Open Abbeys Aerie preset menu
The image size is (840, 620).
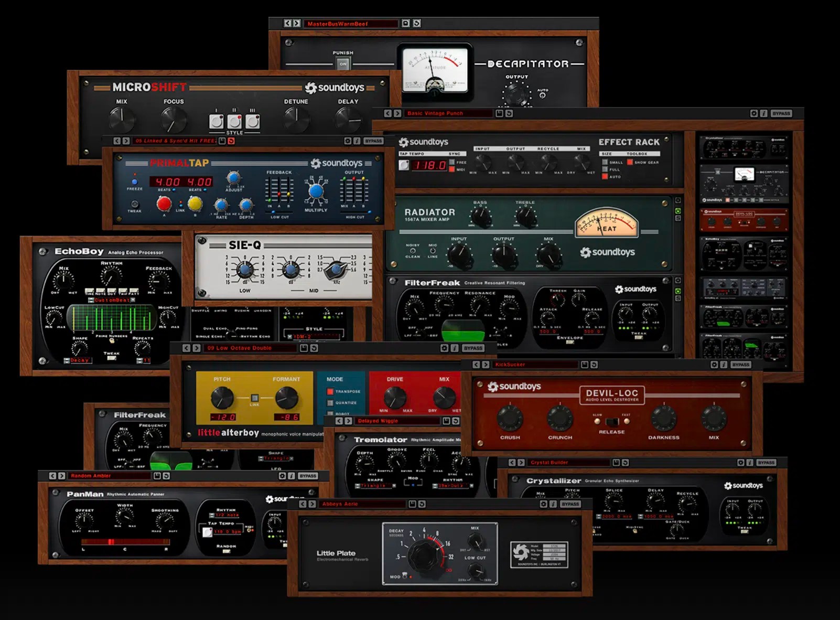tap(363, 504)
